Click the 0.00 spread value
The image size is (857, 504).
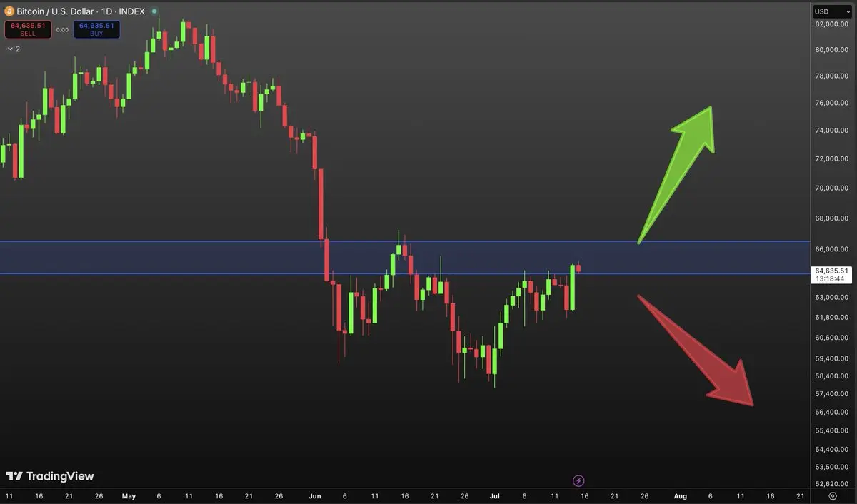tap(62, 30)
